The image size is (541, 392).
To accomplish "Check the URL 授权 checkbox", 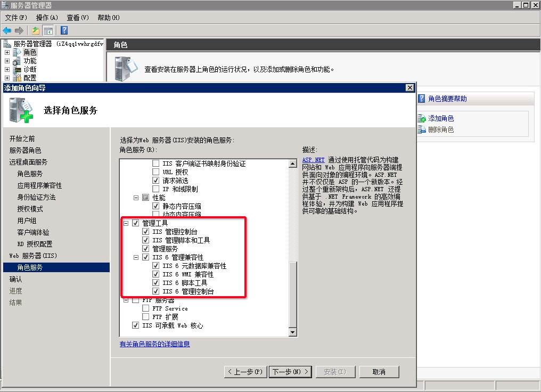I will click(x=156, y=172).
